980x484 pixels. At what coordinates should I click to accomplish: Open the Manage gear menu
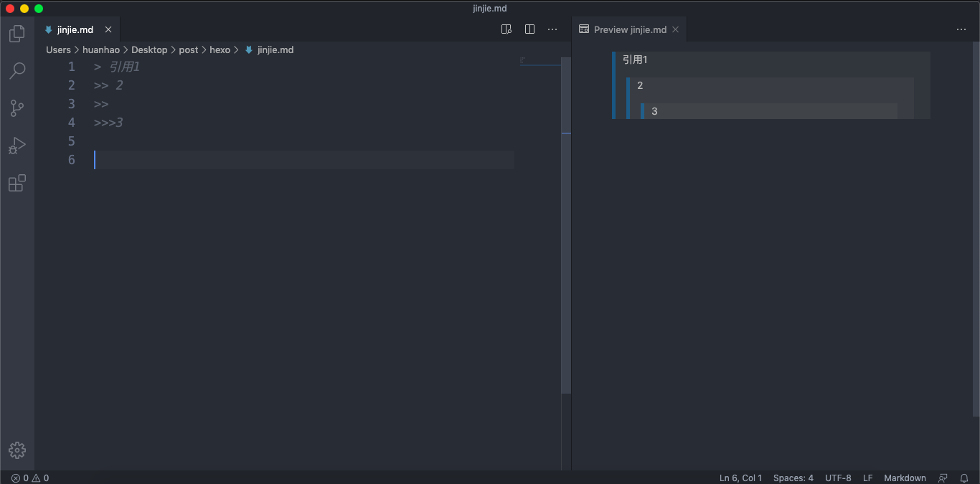(x=17, y=450)
